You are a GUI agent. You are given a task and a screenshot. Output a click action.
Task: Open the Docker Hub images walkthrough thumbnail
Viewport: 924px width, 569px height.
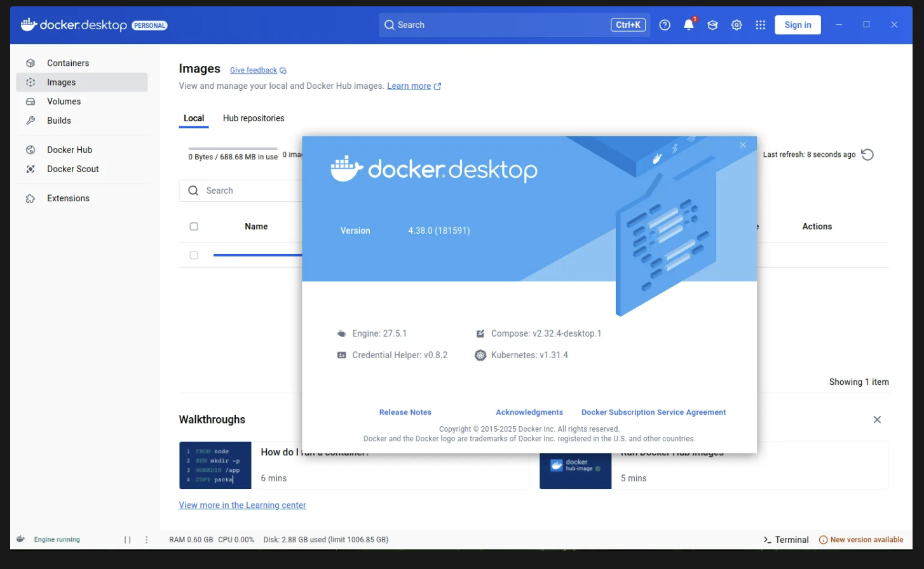tap(576, 471)
